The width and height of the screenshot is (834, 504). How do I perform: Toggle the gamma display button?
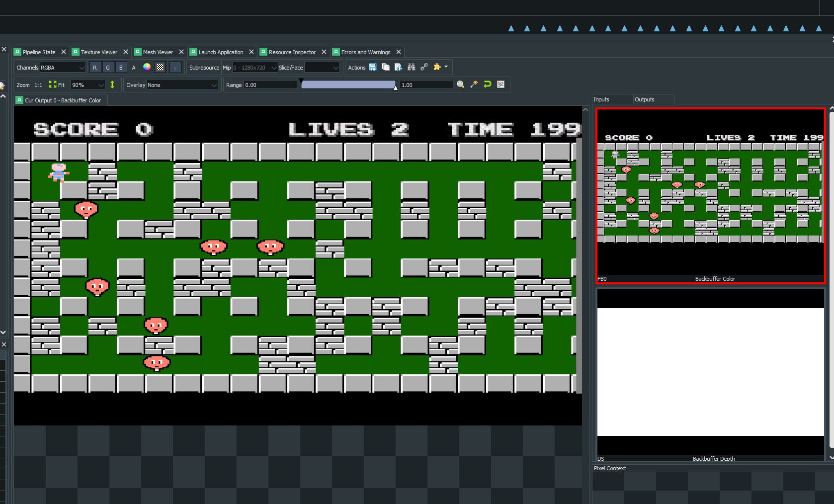(175, 68)
